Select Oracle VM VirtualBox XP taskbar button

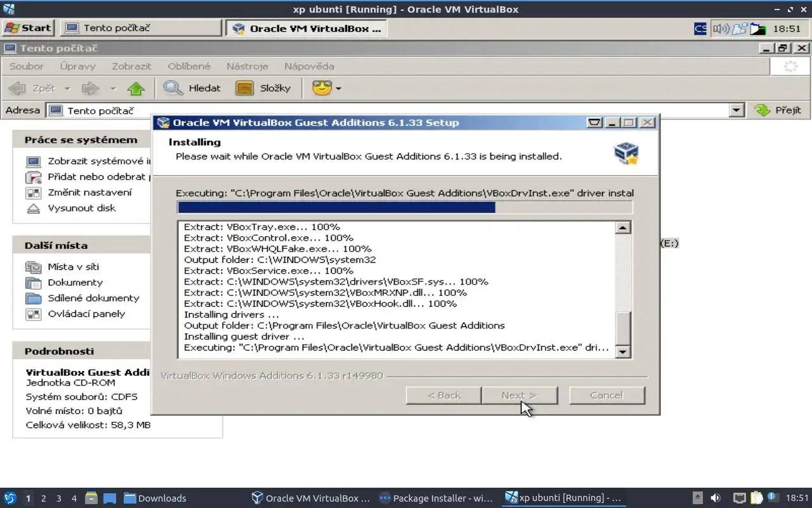306,28
